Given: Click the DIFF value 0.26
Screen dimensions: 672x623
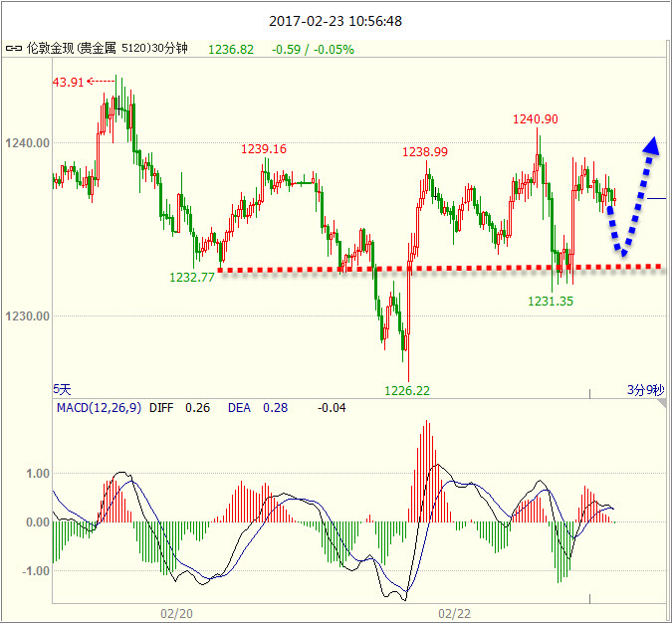Looking at the screenshot, I should point(197,408).
